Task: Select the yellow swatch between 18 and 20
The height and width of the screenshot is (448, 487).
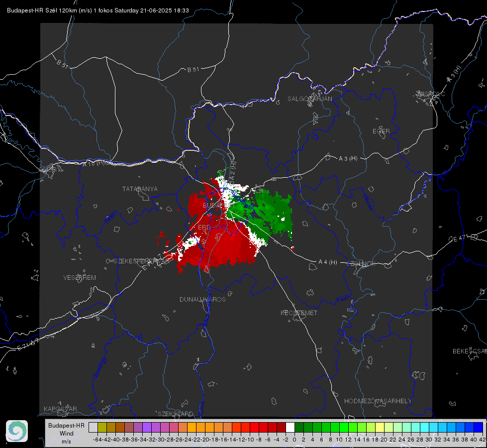Action: click(380, 427)
